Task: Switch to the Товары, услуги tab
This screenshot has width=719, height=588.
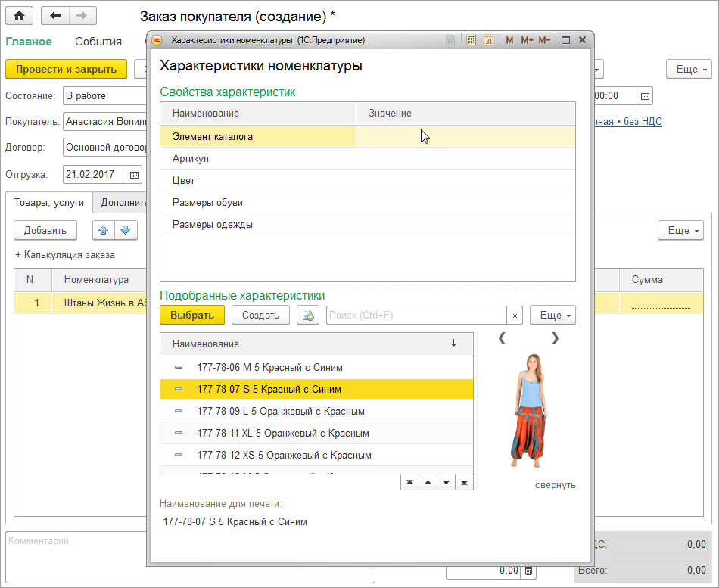Action: pos(48,203)
